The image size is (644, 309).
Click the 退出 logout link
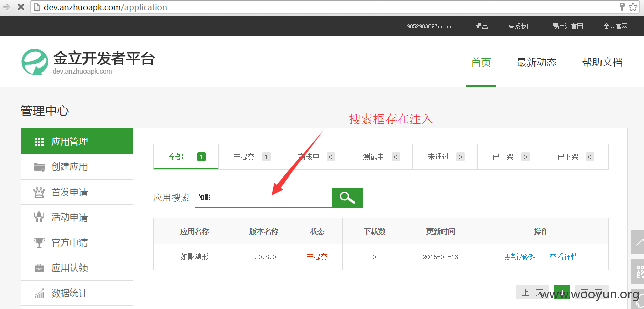(482, 26)
